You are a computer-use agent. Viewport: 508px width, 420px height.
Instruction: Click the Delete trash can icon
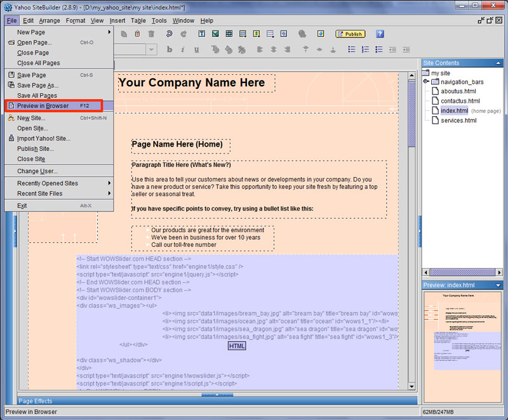point(151,34)
